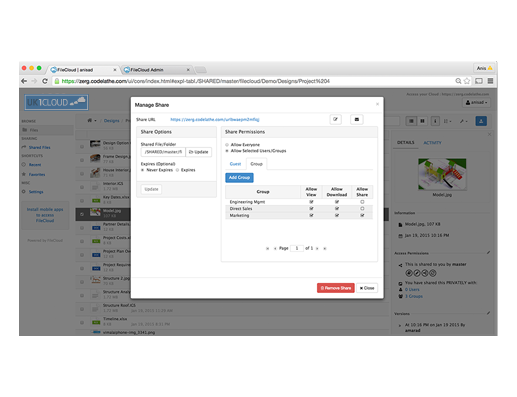Viewport: 517px width, 397px height.
Task: Expand the version entry arrow under Versions
Action: click(x=400, y=325)
